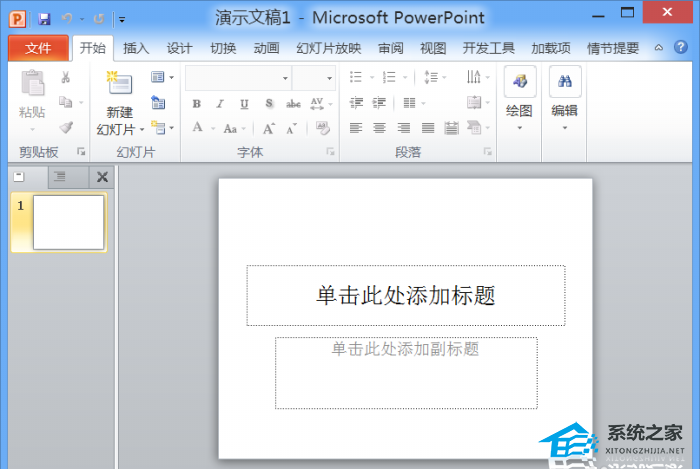
Task: Open the 审阅 ribbon tab
Action: click(x=391, y=48)
